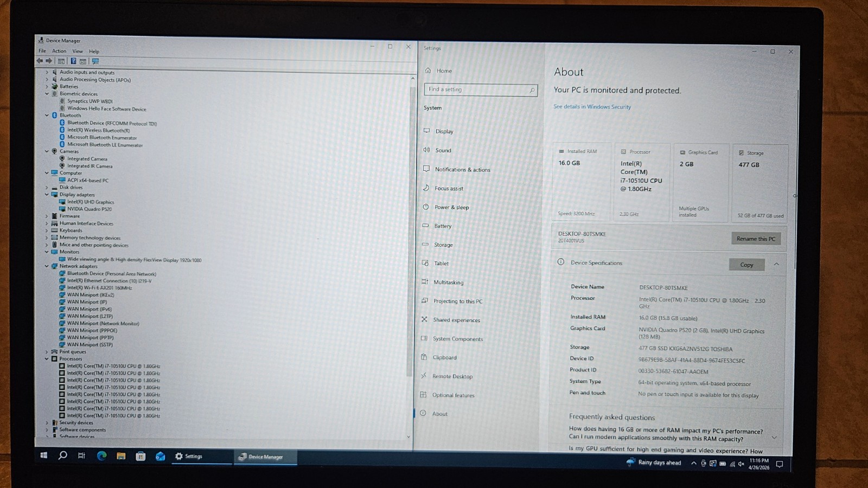Click the Home icon in Settings
This screenshot has width=868, height=488.
428,70
